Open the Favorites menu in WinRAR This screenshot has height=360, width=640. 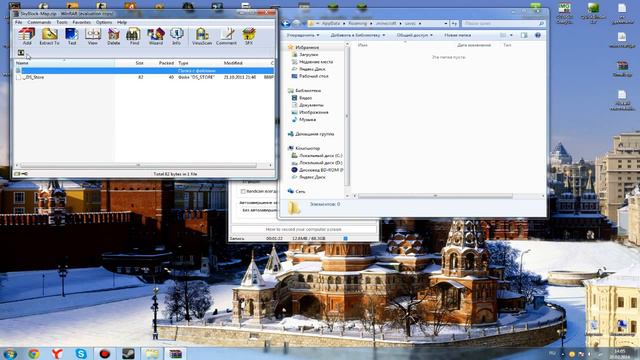[x=82, y=22]
